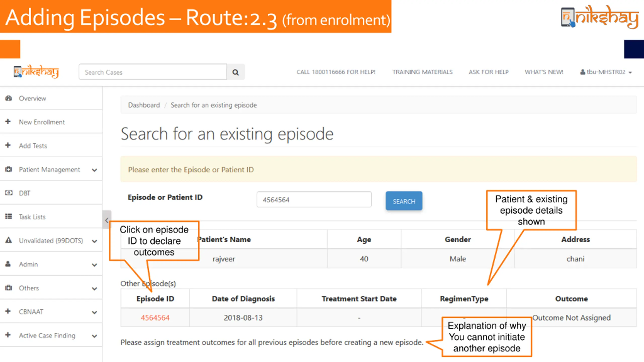Viewport: 644px width, 362px height.
Task: Click the plus icon beside CBNAAT
Action: tap(8, 311)
